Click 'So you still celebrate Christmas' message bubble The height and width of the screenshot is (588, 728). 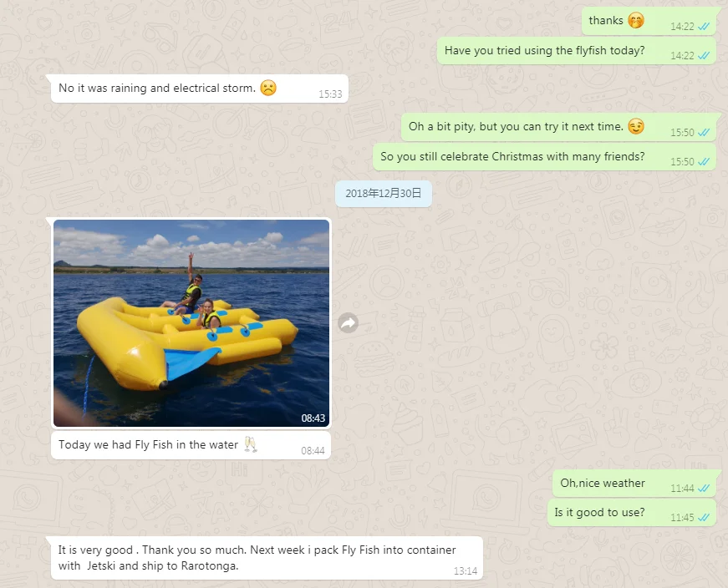pyautogui.click(x=544, y=156)
